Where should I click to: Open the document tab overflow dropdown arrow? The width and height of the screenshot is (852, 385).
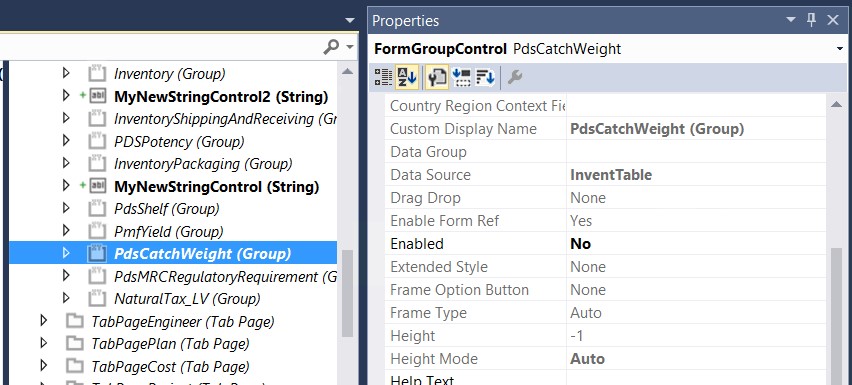[350, 21]
